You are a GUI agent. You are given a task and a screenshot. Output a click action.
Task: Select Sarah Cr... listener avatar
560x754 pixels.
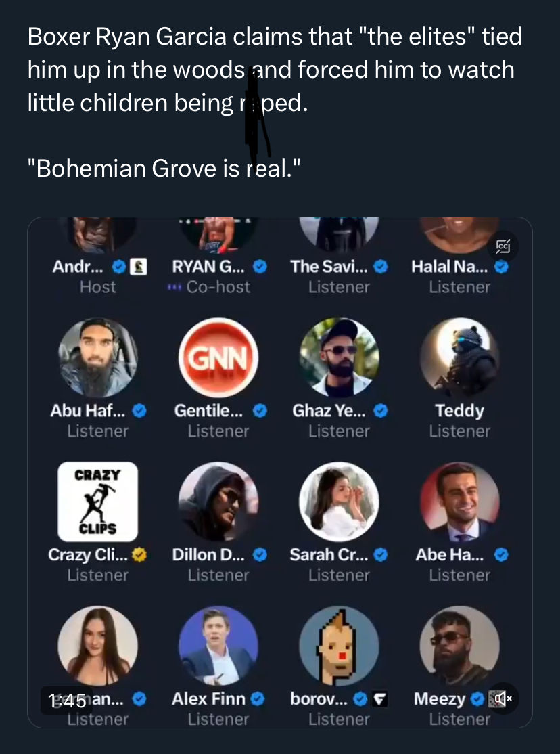[339, 502]
